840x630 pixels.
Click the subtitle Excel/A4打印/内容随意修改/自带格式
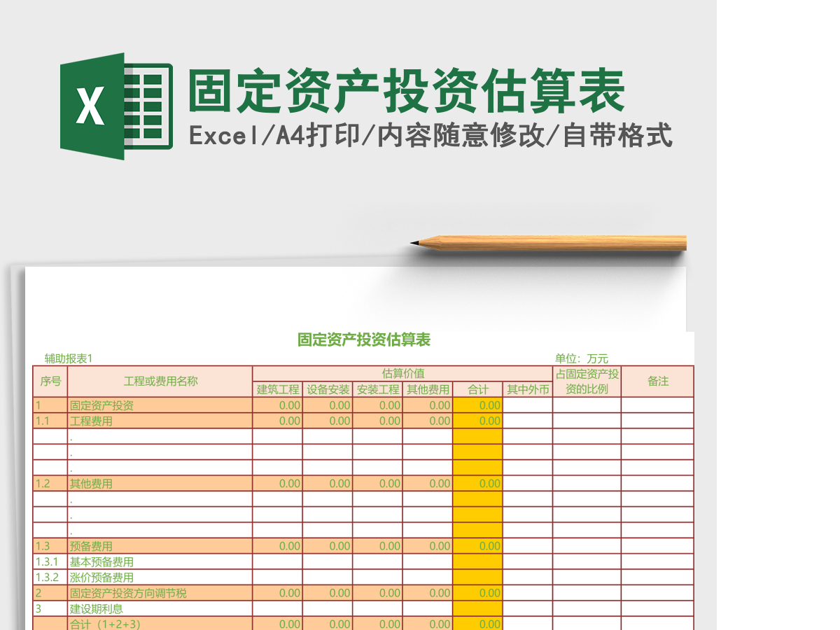pos(430,135)
